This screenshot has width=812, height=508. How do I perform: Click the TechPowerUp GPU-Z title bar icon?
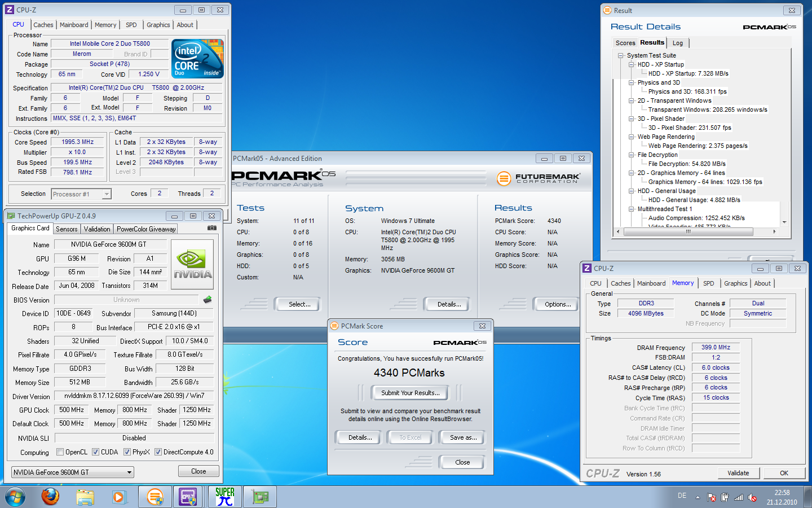tap(10, 216)
